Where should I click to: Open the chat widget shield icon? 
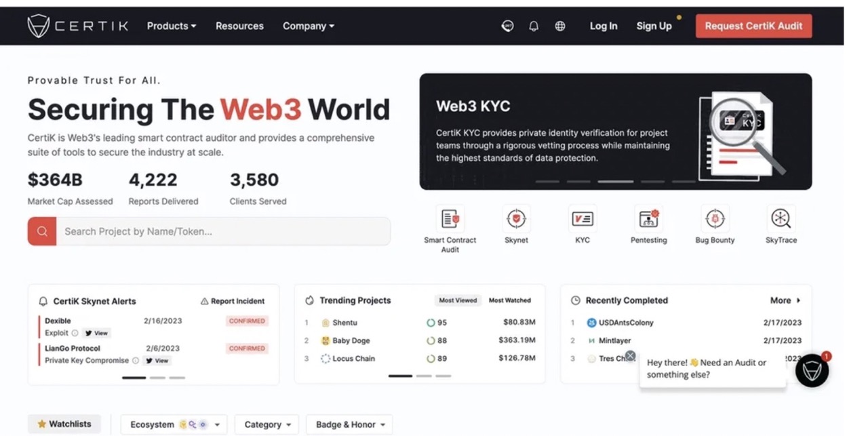(x=812, y=371)
